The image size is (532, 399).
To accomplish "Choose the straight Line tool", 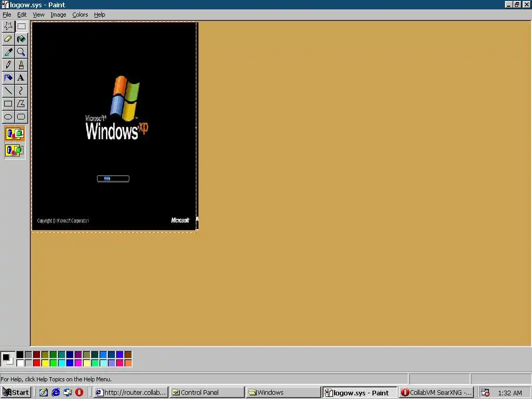I will pos(8,90).
